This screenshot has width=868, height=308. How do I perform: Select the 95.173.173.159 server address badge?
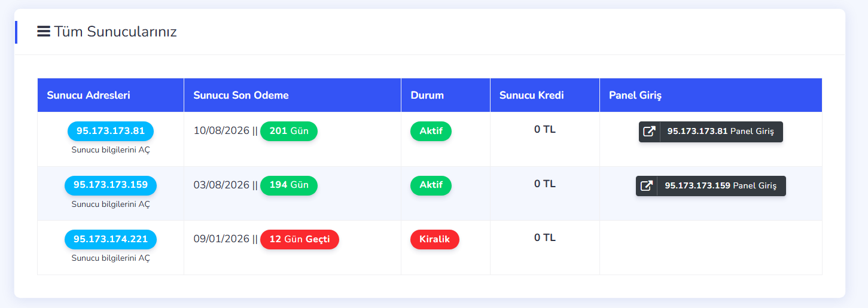pyautogui.click(x=111, y=185)
